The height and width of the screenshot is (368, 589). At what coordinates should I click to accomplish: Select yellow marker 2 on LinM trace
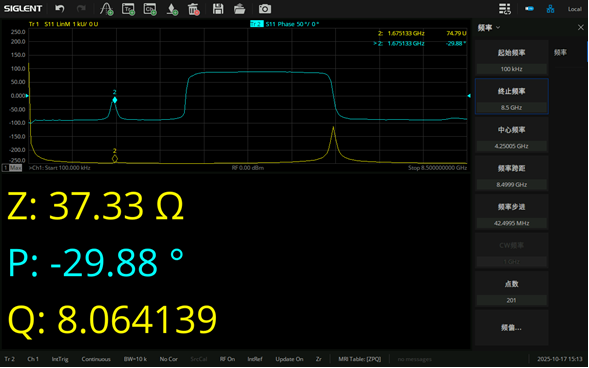pyautogui.click(x=115, y=158)
